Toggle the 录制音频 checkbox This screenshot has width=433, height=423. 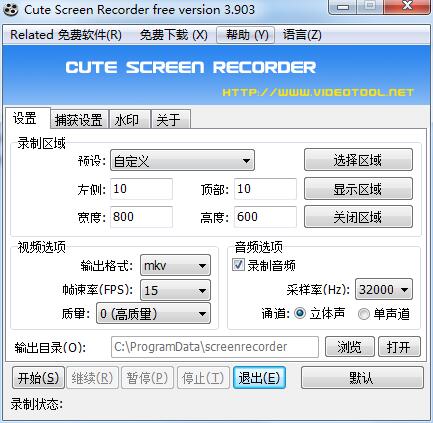point(238,265)
